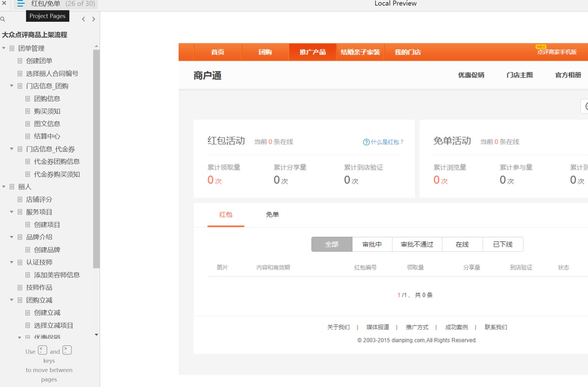Screen dimensions: 588x387
Task: Collapse the 服务项目 node
Action: [x=12, y=212]
